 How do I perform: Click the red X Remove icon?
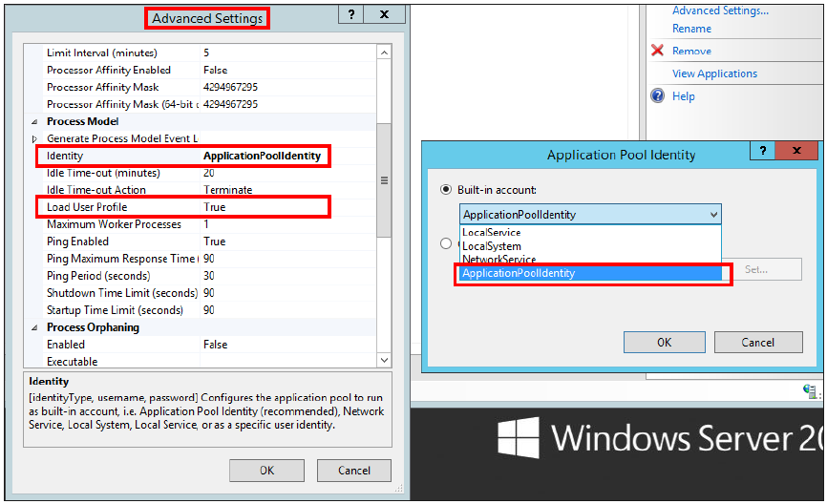[x=657, y=51]
